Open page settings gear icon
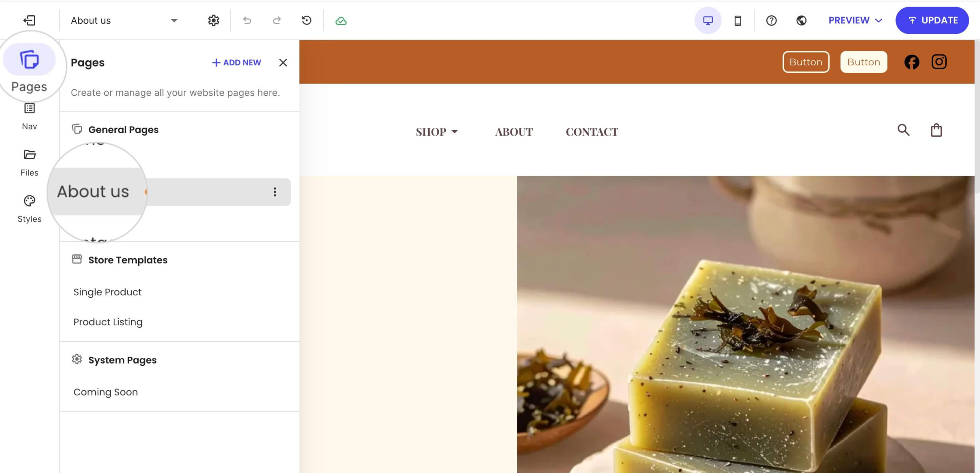Image resolution: width=980 pixels, height=473 pixels. tap(214, 20)
